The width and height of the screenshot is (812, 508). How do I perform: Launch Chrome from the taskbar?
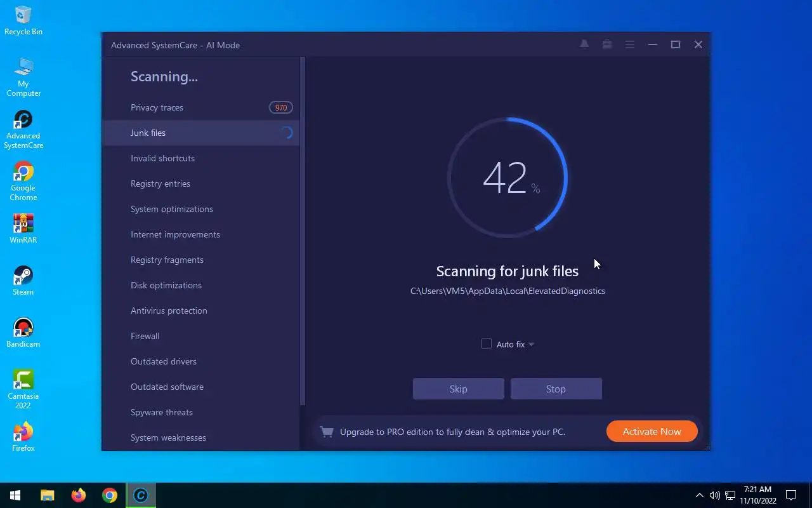pyautogui.click(x=110, y=495)
